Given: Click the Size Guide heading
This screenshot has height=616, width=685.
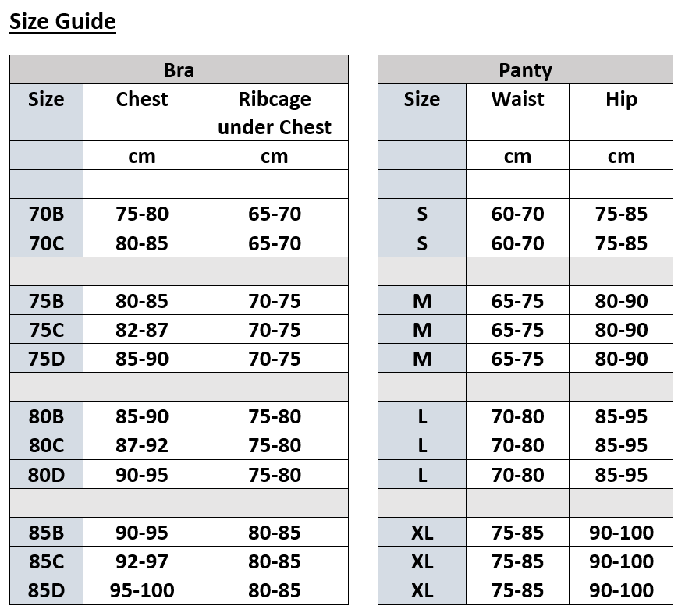Looking at the screenshot, I should 62,21.
